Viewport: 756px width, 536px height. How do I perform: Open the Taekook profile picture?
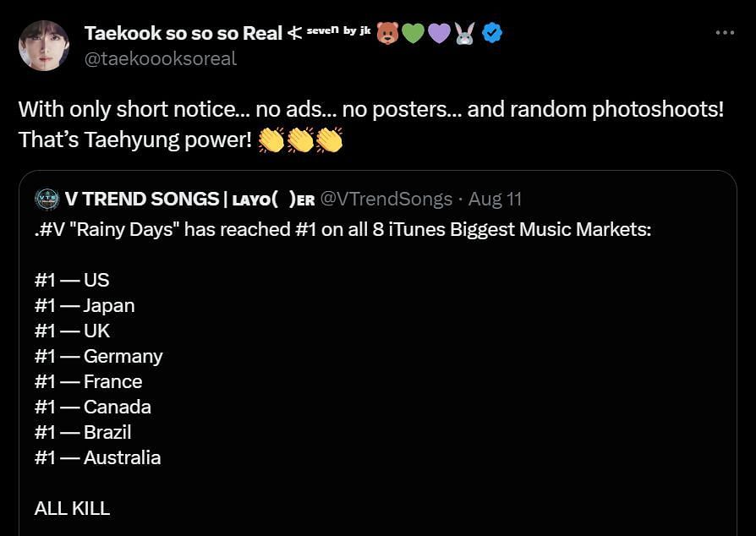tap(44, 45)
